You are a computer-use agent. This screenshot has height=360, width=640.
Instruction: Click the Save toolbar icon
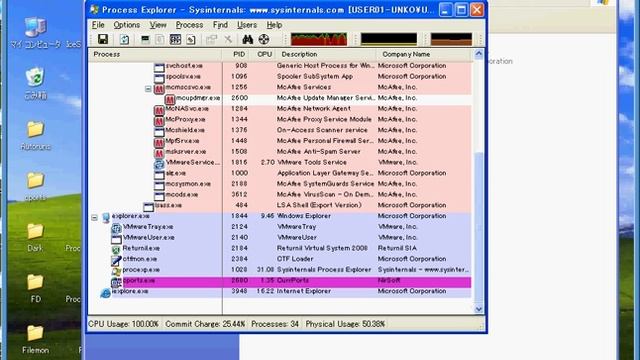pyautogui.click(x=103, y=39)
